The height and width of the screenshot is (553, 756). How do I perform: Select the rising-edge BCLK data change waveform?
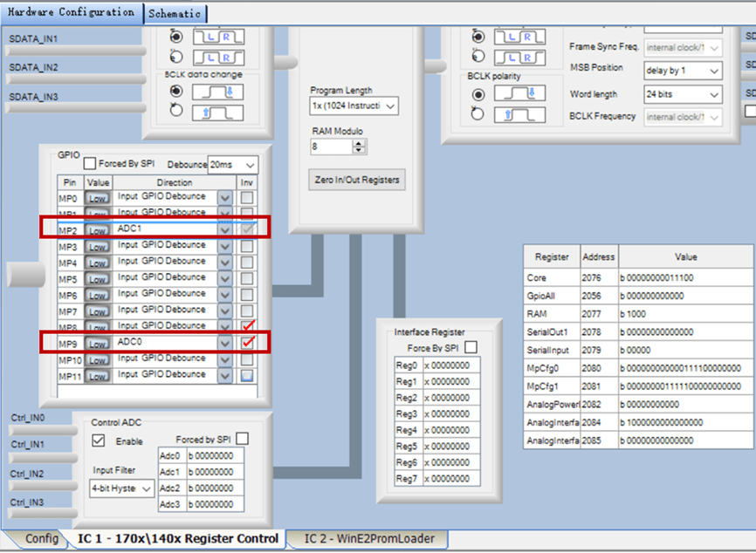217,111
